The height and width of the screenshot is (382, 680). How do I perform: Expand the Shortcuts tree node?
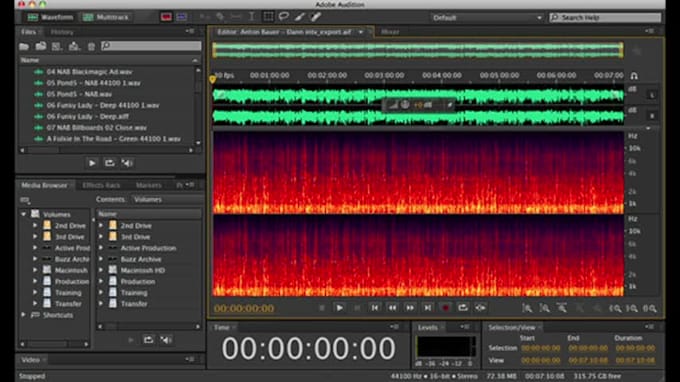pos(24,315)
